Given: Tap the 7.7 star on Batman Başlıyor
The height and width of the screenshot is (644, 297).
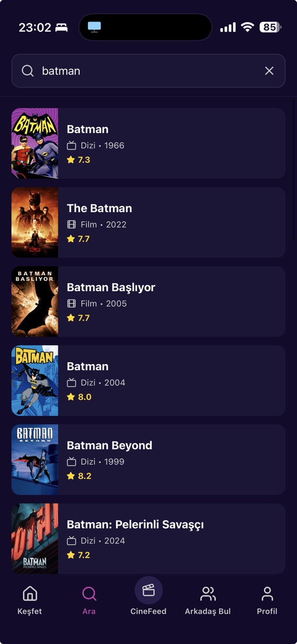Looking at the screenshot, I should coord(71,318).
